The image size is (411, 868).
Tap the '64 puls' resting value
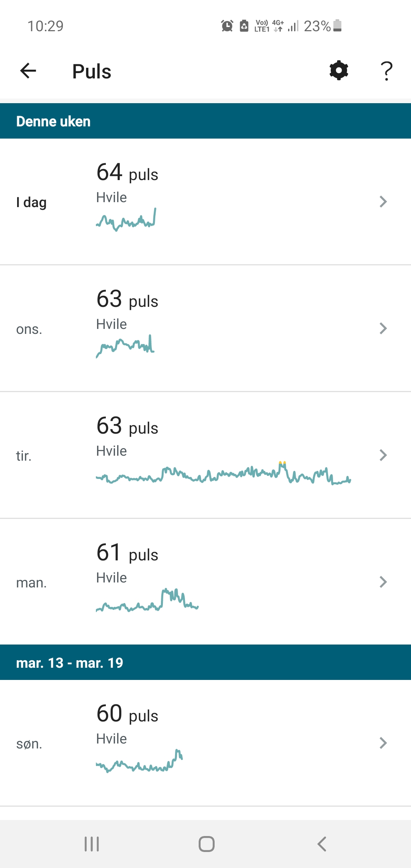click(x=127, y=172)
